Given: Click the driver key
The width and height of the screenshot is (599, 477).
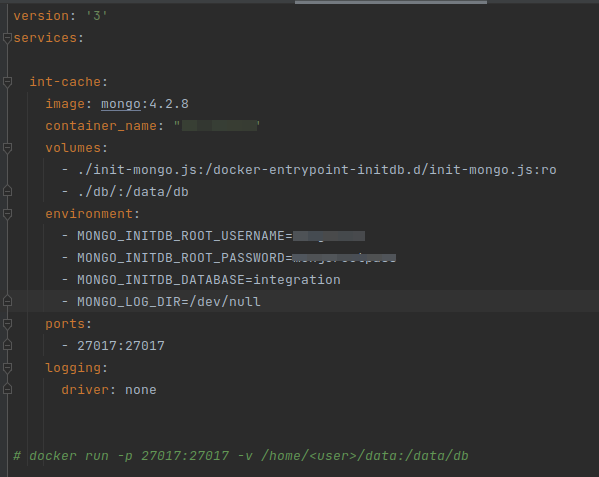Looking at the screenshot, I should (85, 390).
